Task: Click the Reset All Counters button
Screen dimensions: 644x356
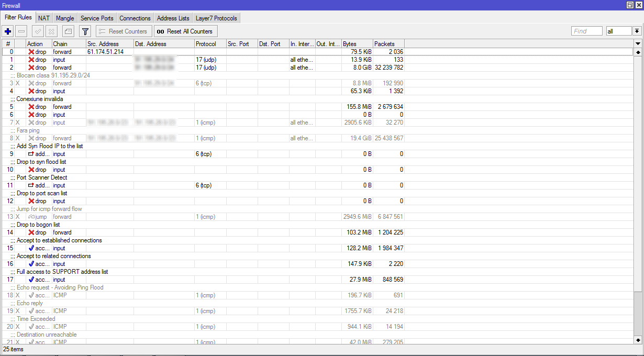Action: (x=185, y=31)
